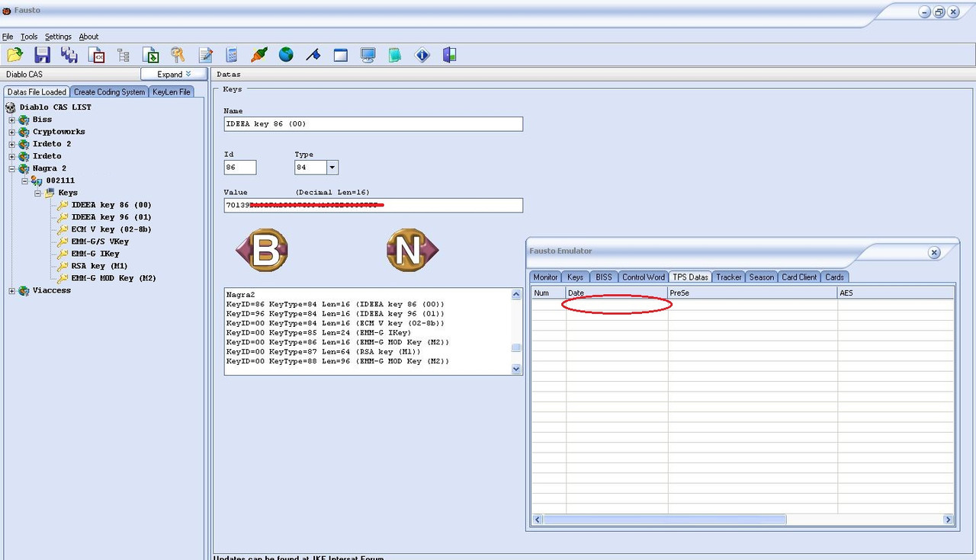Switch to Season tab in emulator
Screen dimensions: 976x560
[761, 277]
